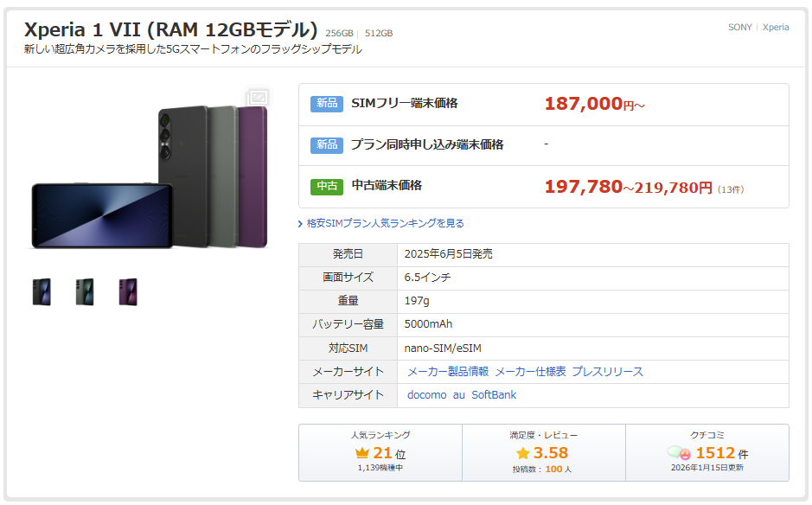Click the green 中古 badge
Viewport: 812px width, 505px height.
(x=327, y=186)
